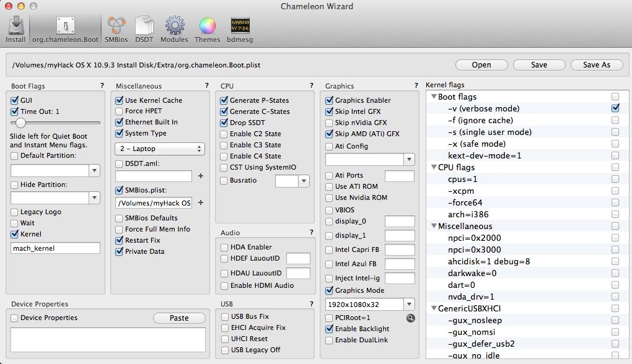Tick the -f (ignore cache) flag checkbox

pyautogui.click(x=615, y=120)
